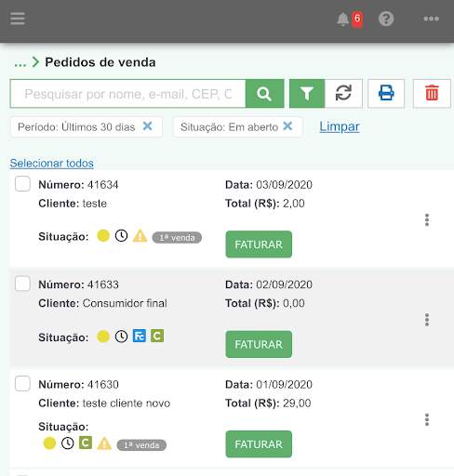The width and height of the screenshot is (454, 476).
Task: Open the help question mark icon
Action: click(386, 19)
